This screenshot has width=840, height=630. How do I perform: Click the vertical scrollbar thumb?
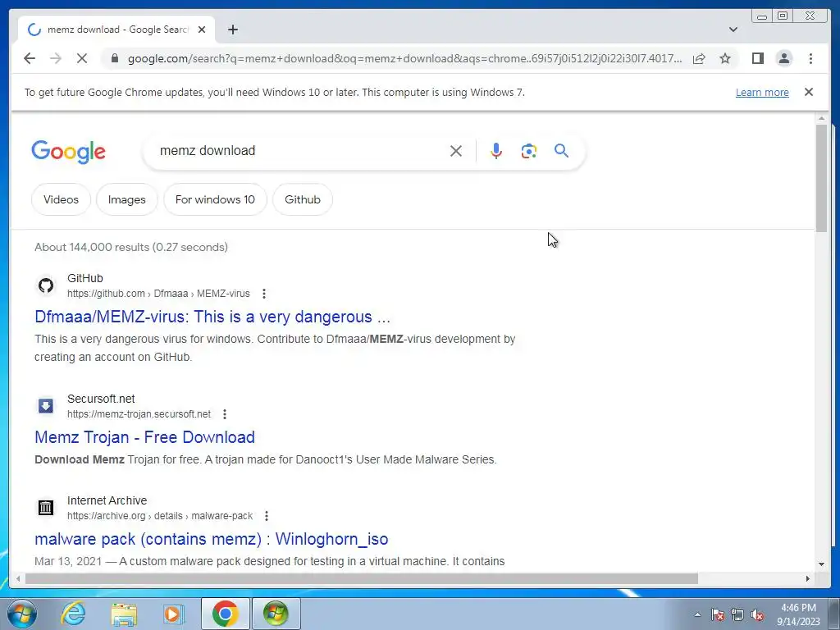(x=821, y=178)
